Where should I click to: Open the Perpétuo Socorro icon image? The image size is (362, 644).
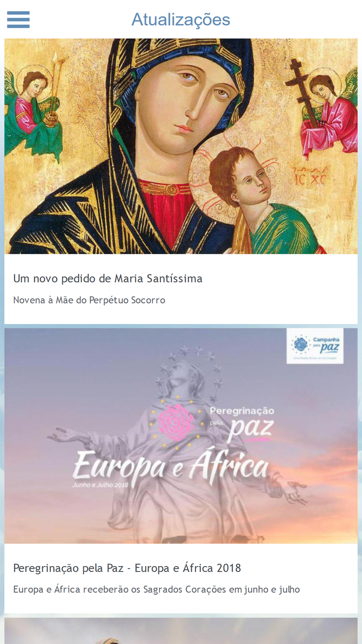[x=181, y=146]
